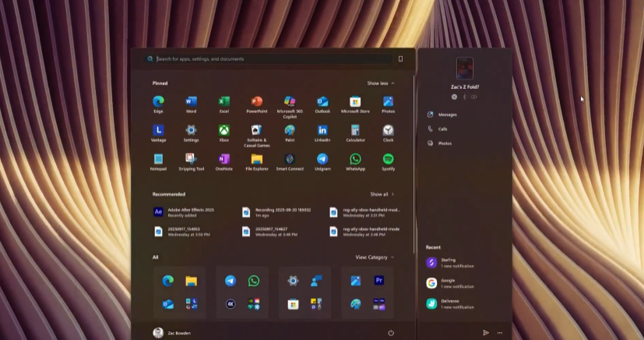Open Unigram pinned app

point(322,162)
